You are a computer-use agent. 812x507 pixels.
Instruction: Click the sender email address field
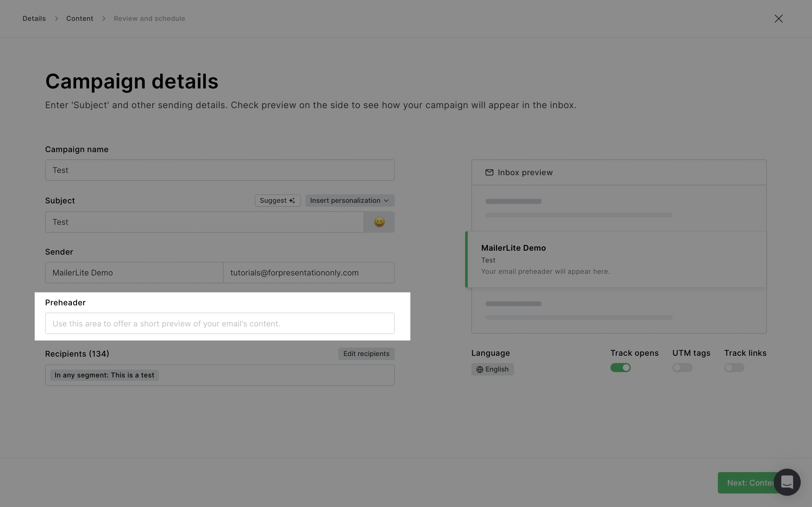click(308, 273)
